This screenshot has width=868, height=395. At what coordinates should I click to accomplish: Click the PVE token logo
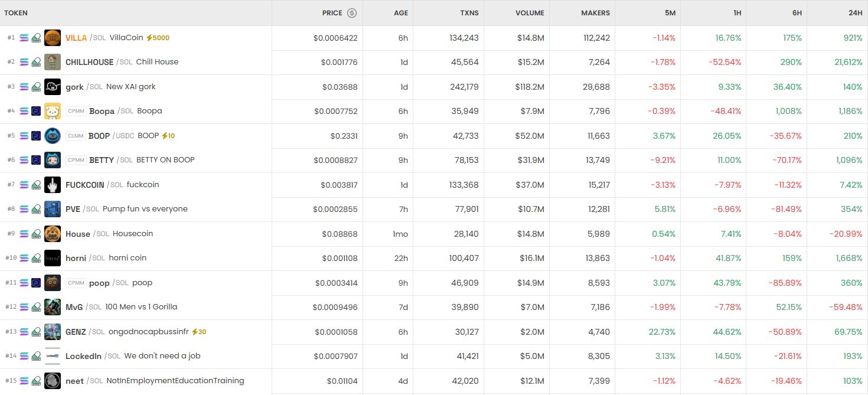click(x=53, y=209)
